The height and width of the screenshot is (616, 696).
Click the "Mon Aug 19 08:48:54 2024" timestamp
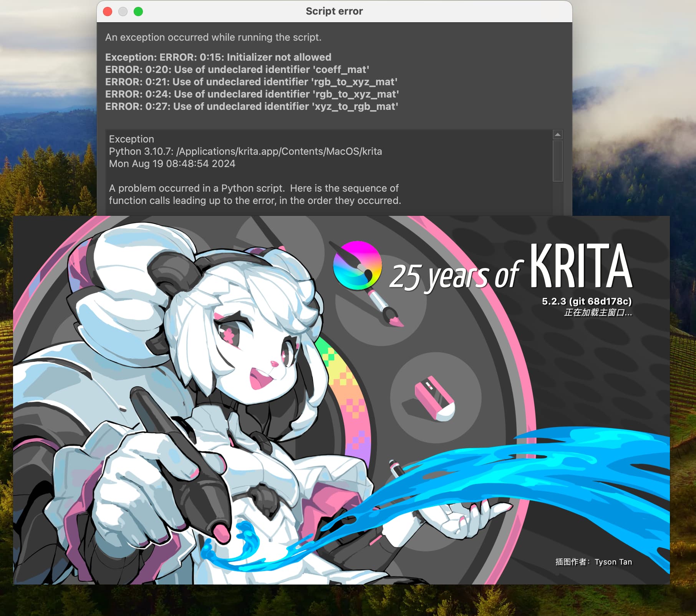pyautogui.click(x=172, y=164)
